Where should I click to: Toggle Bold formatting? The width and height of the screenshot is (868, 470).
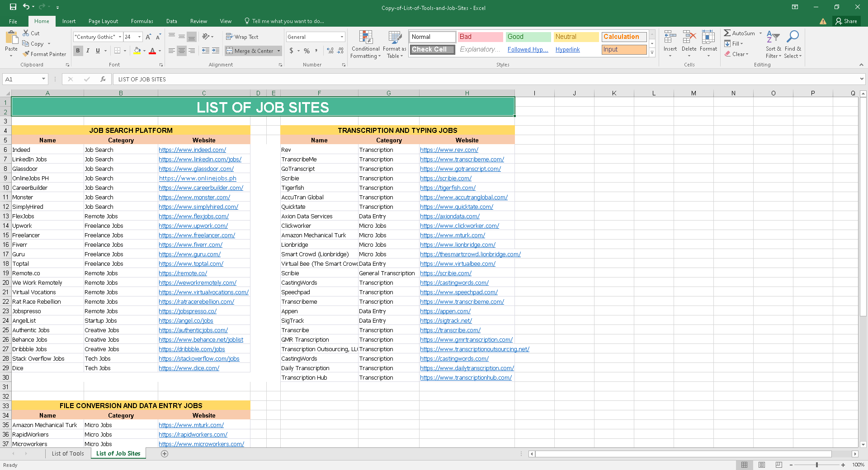click(x=78, y=51)
